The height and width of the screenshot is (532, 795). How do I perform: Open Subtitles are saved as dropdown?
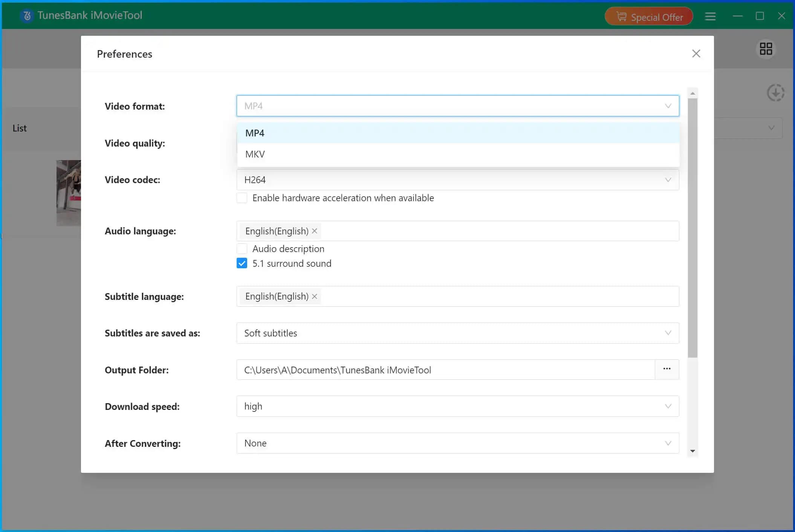pyautogui.click(x=457, y=333)
